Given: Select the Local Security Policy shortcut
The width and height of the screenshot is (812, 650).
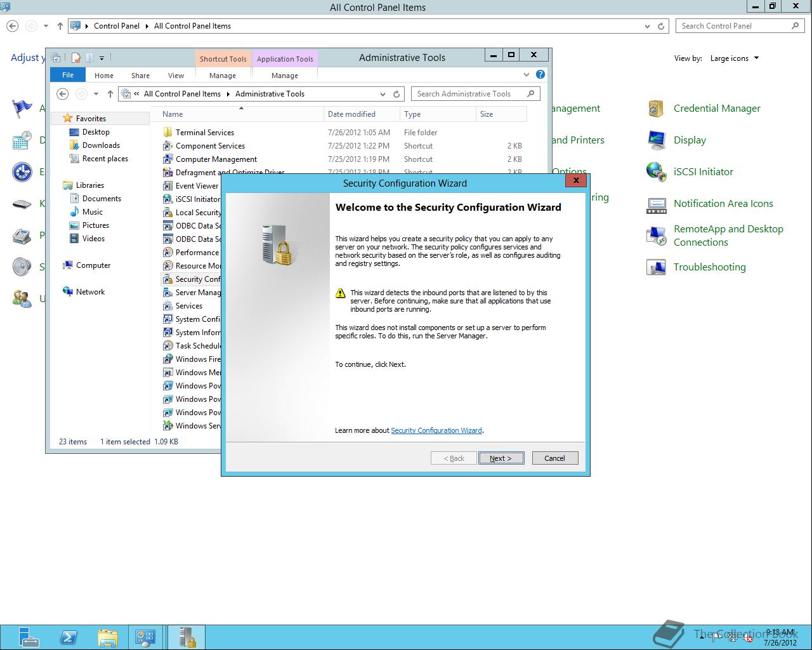Looking at the screenshot, I should click(x=197, y=212).
